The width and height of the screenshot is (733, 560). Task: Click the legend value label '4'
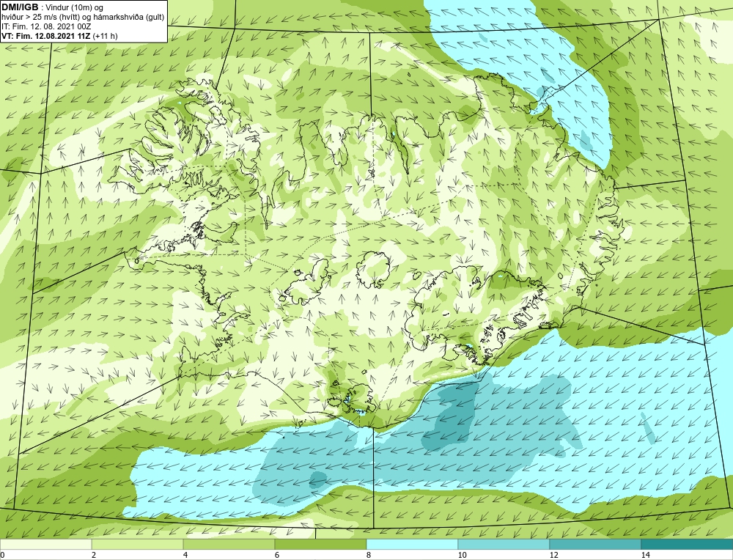tap(185, 555)
